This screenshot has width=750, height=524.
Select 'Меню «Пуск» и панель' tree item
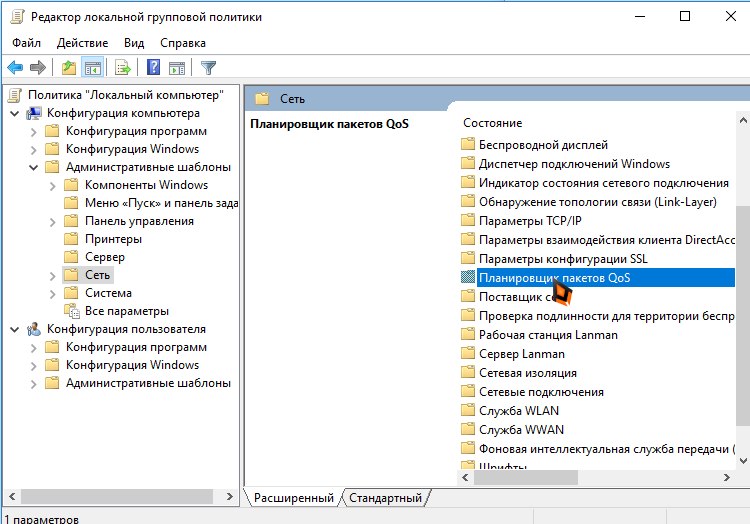[161, 203]
